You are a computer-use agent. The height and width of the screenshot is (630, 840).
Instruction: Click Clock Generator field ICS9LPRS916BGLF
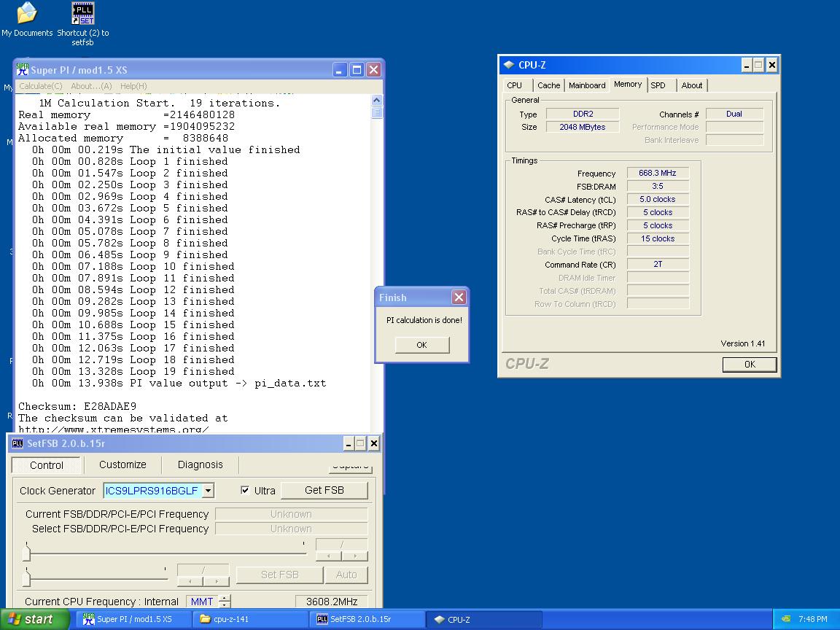pyautogui.click(x=152, y=491)
